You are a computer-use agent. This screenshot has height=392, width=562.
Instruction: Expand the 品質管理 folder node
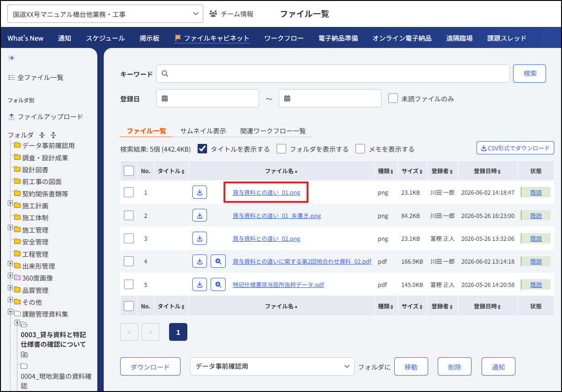[x=11, y=288]
